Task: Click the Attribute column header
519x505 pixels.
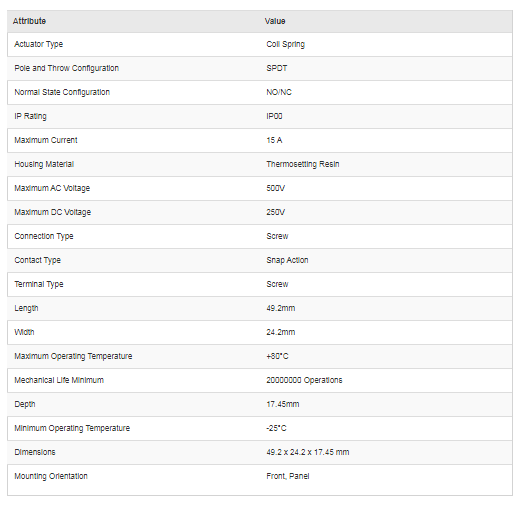Action: click(29, 21)
